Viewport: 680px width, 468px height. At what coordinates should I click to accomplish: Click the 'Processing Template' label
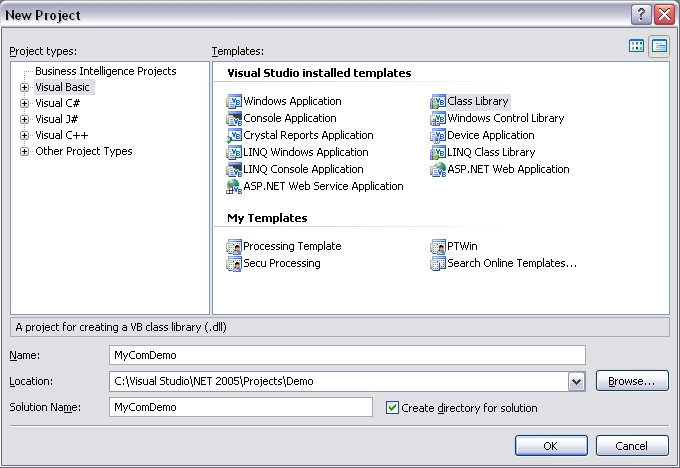click(292, 246)
